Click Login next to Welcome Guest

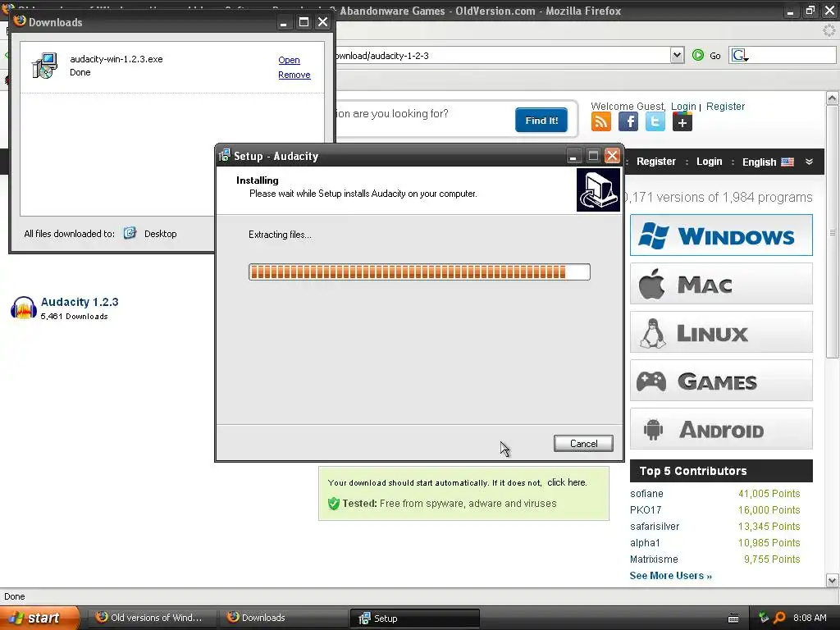(x=683, y=106)
